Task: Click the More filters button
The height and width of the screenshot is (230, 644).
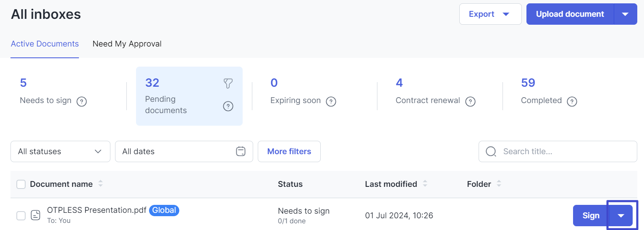Action: (x=289, y=151)
